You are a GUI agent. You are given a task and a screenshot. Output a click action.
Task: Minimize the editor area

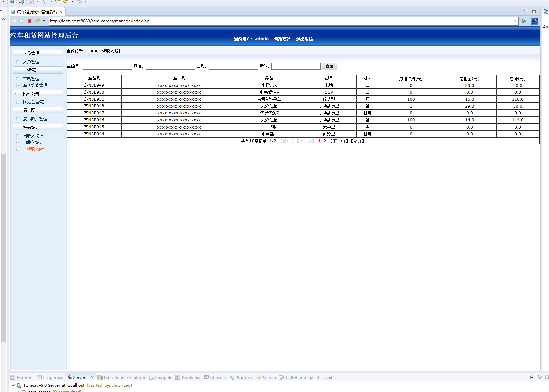coord(526,11)
